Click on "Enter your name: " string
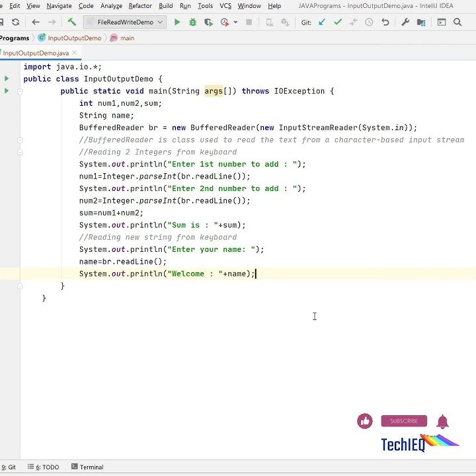 (212, 249)
